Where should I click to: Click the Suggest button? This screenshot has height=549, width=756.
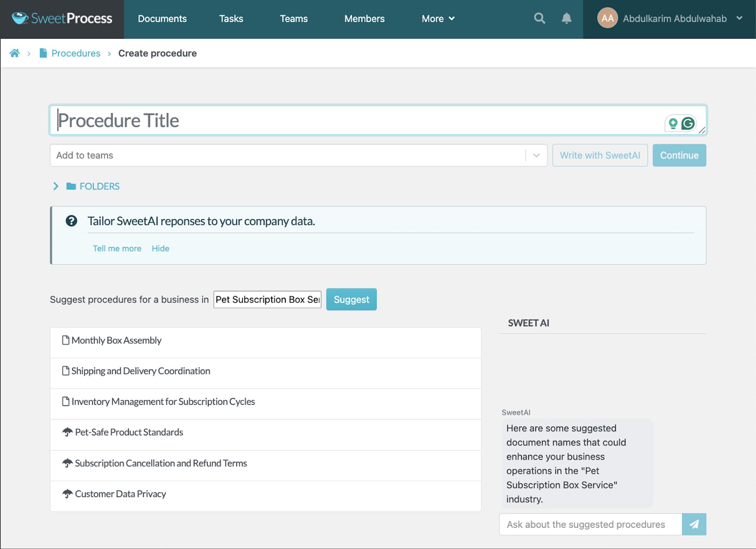[351, 299]
